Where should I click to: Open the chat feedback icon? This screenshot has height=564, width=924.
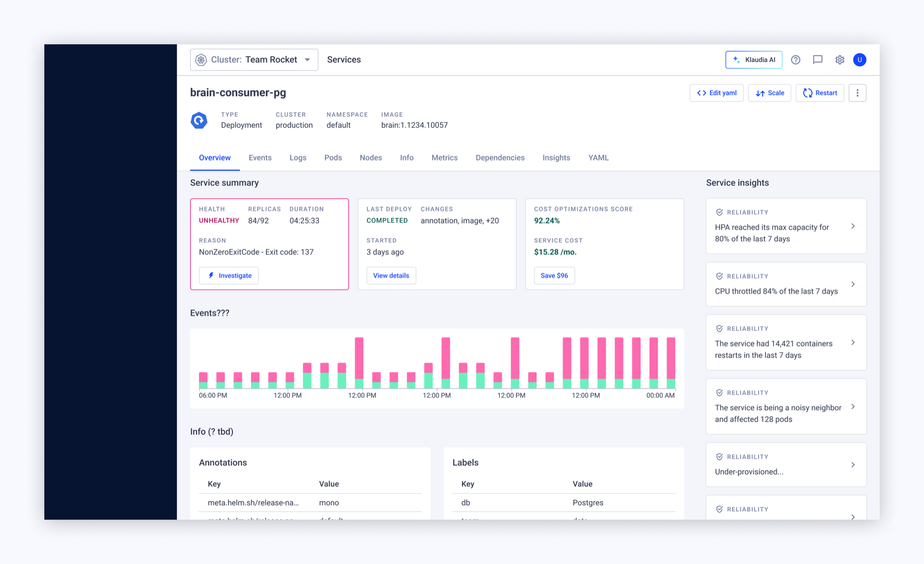pos(818,60)
